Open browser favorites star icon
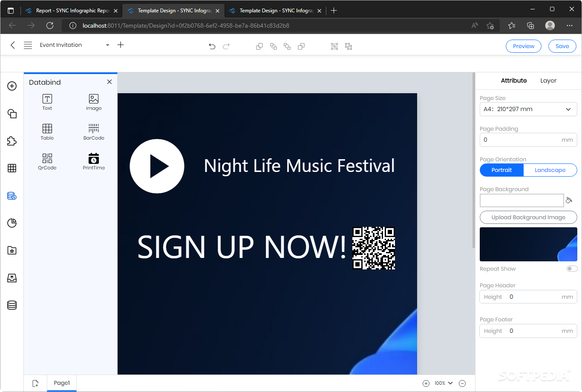 (512, 26)
